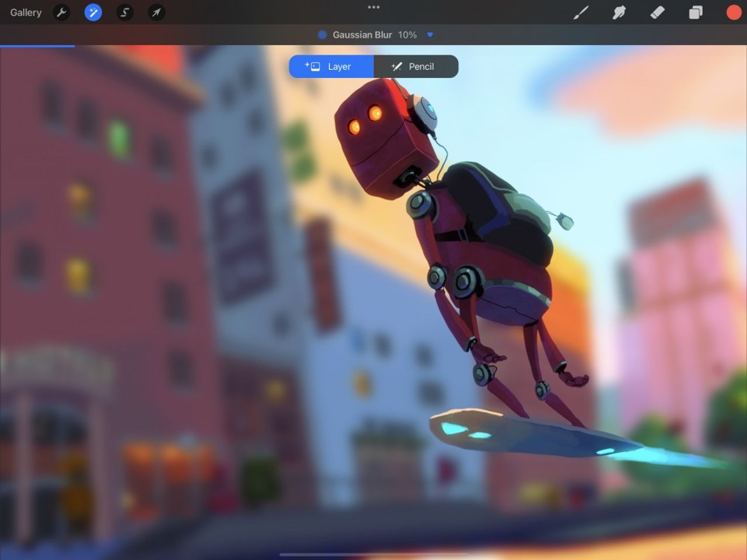Open the Actions menu with the wrench icon

coord(61,12)
